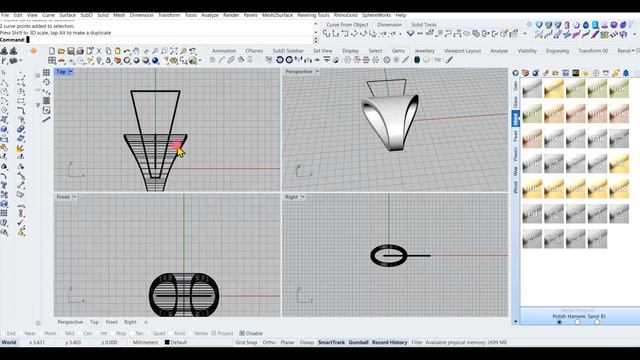Enable the Quad osnap checkbox
The image size is (640, 360).
(150, 333)
